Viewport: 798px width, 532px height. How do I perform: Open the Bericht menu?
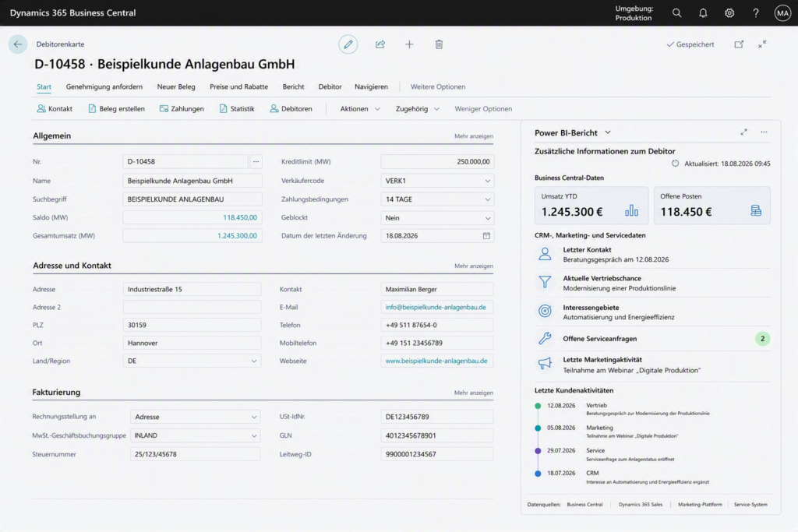293,86
